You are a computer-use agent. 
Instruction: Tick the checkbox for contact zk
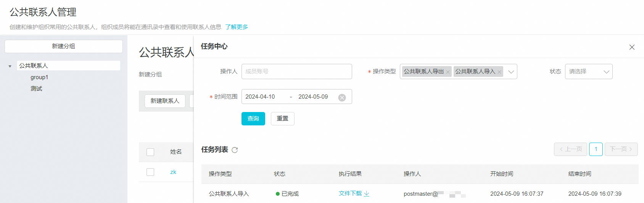150,172
